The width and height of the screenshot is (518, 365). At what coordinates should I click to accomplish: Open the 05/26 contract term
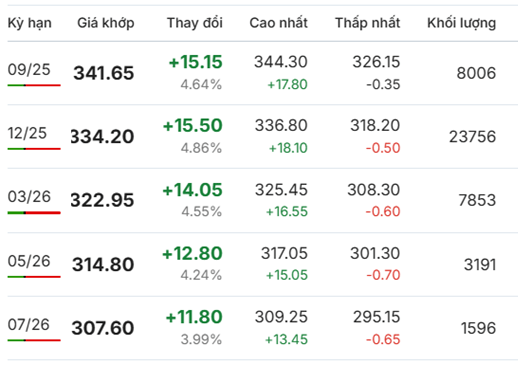tap(29, 261)
